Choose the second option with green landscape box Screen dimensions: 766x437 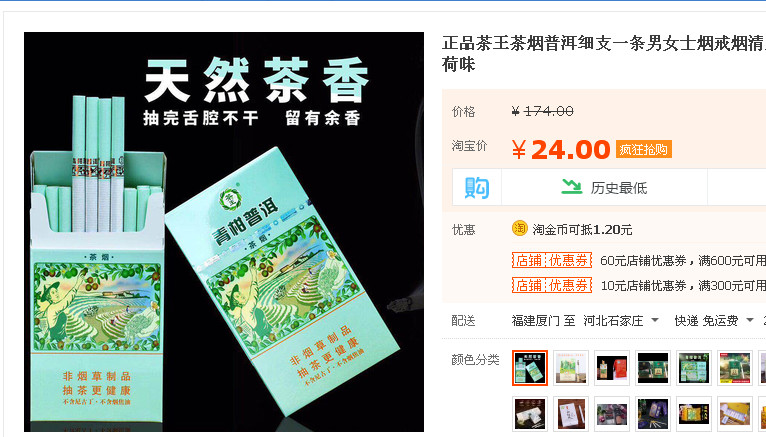(571, 368)
